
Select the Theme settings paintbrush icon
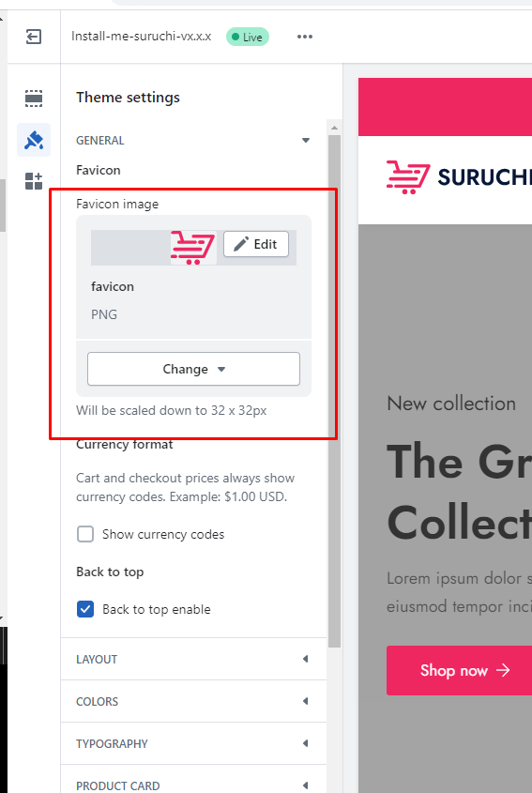click(34, 140)
